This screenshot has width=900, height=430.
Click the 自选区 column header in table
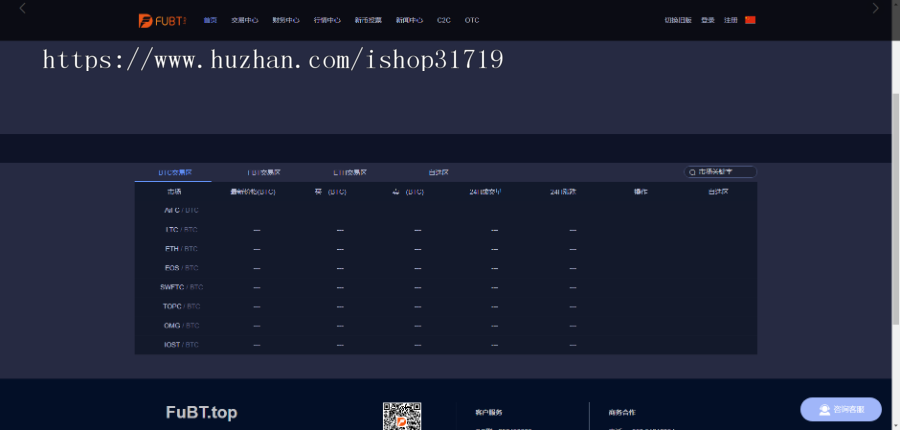click(x=718, y=192)
